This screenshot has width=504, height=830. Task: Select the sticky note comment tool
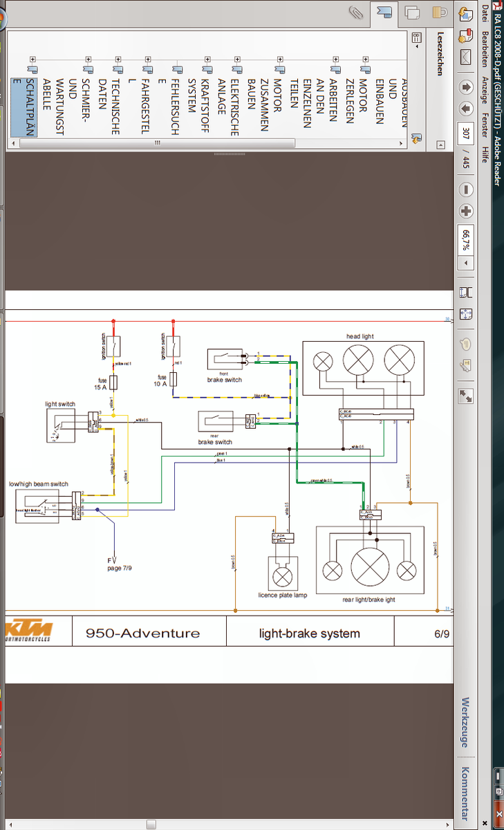point(466,343)
